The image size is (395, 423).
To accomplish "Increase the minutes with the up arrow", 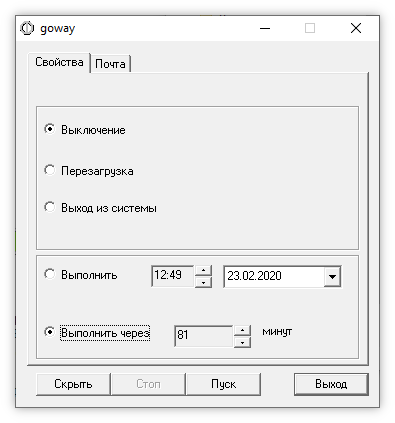I will pos(242,331).
